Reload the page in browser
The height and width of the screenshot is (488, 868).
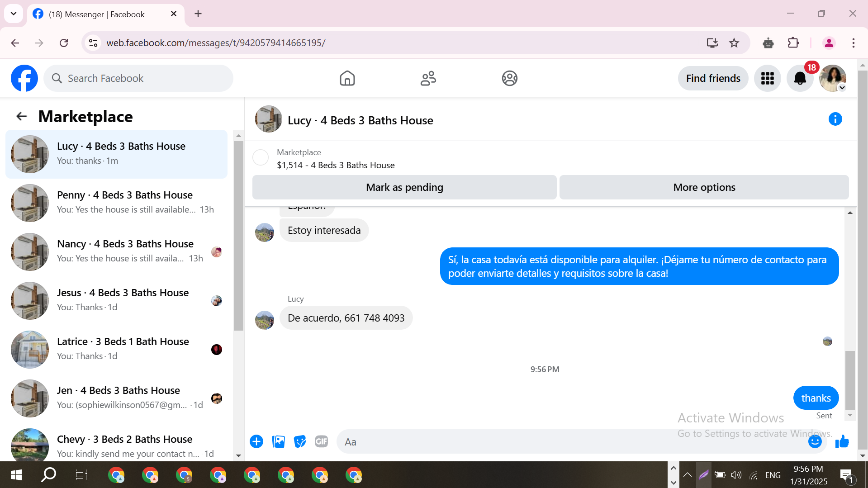tap(64, 43)
